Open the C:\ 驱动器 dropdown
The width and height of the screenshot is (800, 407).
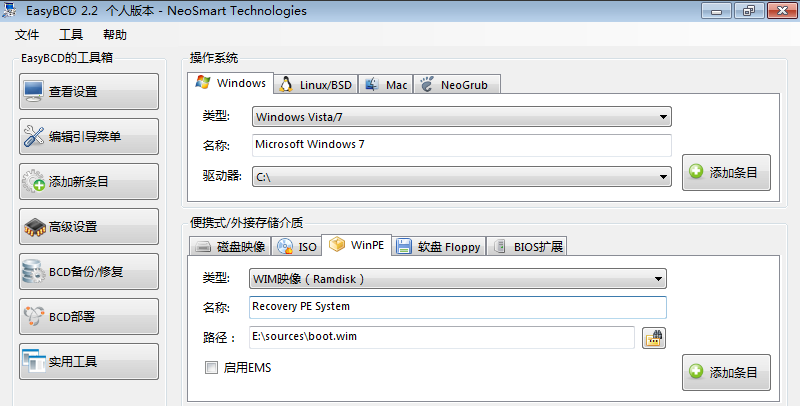462,177
